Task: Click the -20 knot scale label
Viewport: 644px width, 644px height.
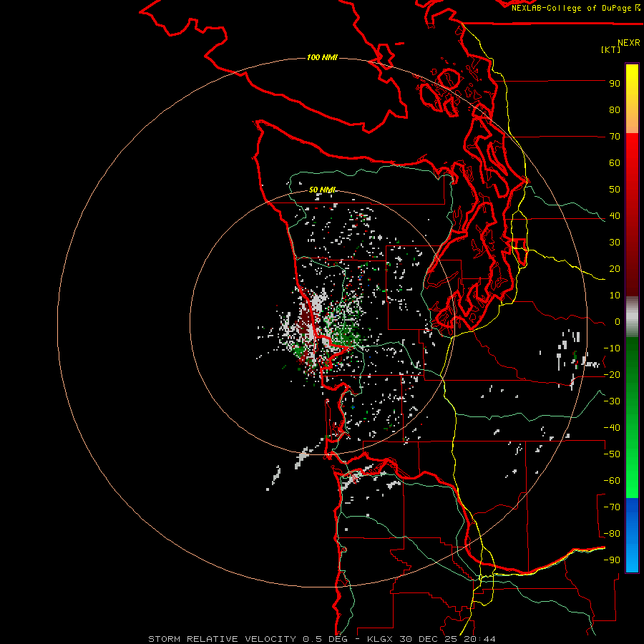Action: [612, 375]
